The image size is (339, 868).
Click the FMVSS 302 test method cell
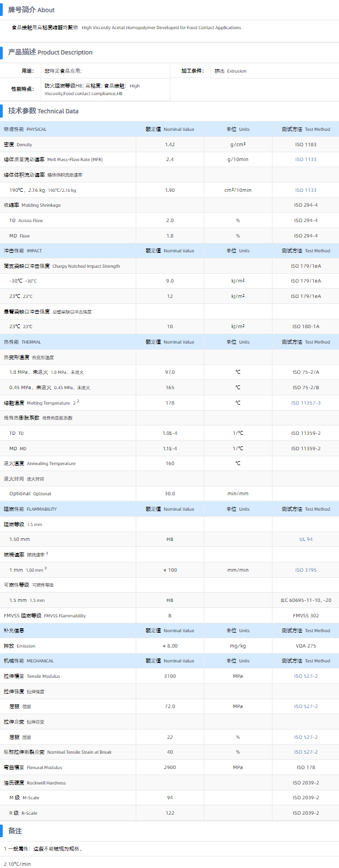coord(305,616)
